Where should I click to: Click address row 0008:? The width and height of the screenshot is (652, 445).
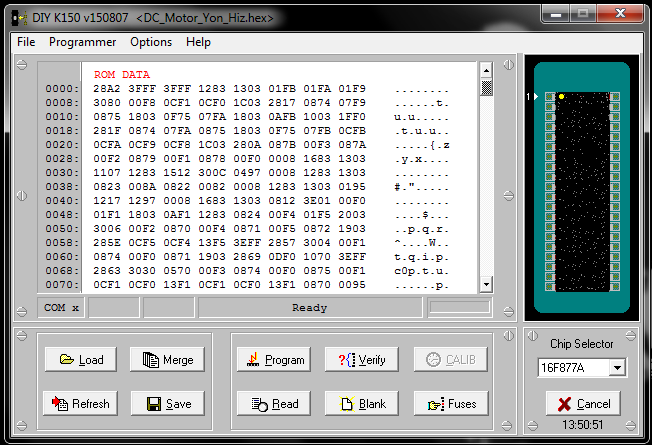(62, 102)
